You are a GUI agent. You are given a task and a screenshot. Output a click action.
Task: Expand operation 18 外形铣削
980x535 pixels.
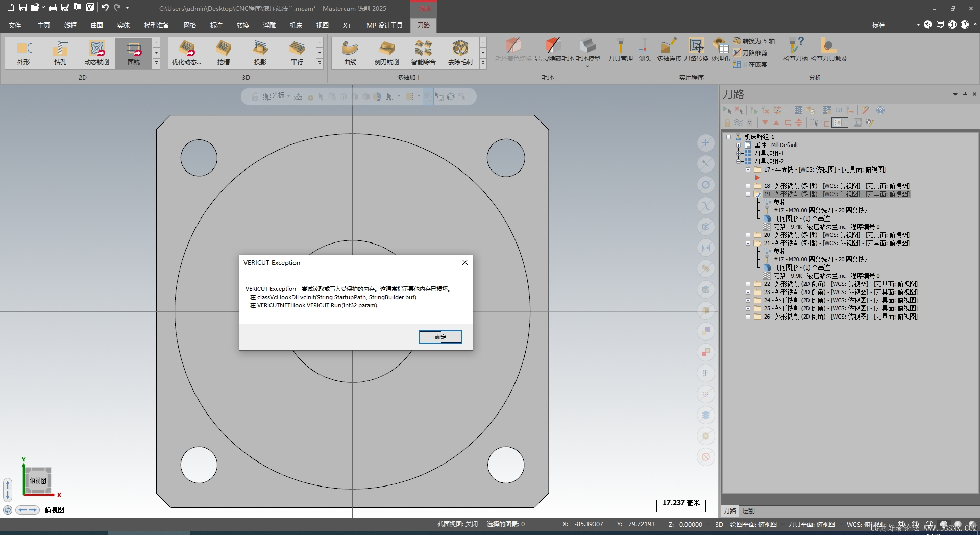[x=748, y=186]
